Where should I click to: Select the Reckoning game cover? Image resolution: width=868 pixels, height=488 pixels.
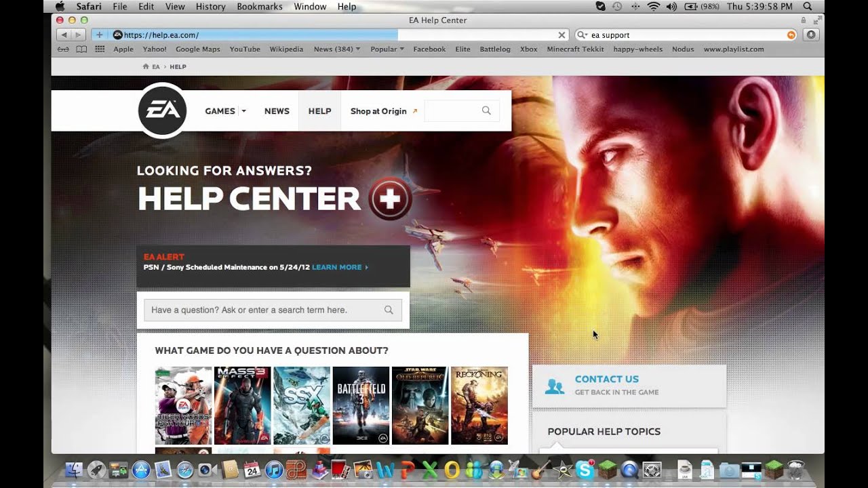coord(479,405)
